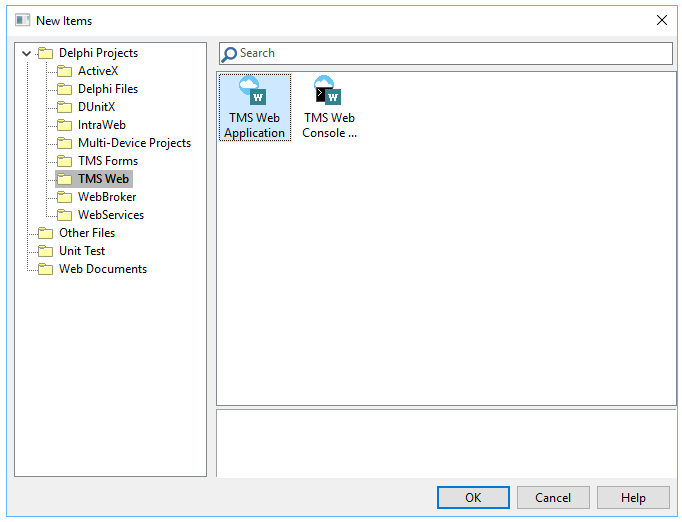Click the DUnitX folder icon
This screenshot has height=522, width=682.
64,107
